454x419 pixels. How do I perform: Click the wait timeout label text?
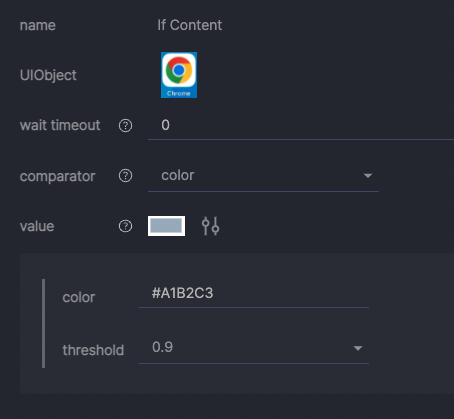[60, 125]
